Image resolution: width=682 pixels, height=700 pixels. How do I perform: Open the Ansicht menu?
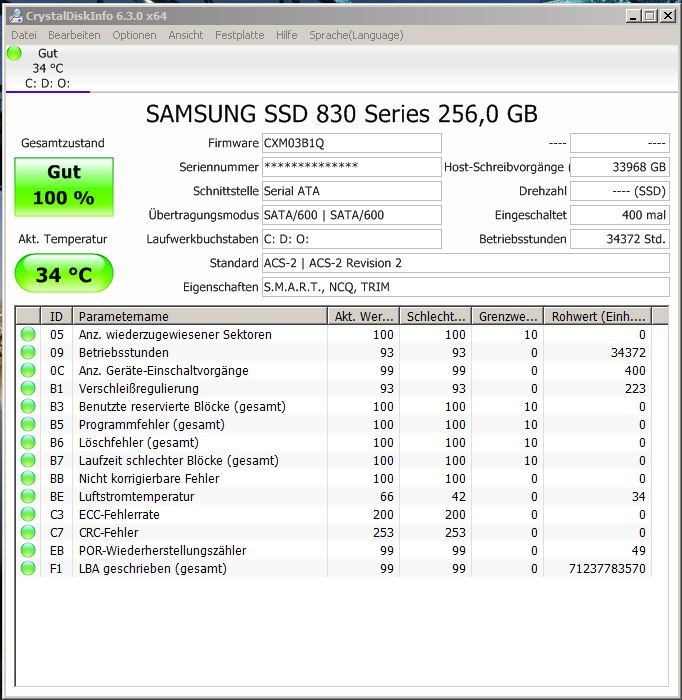coord(186,35)
